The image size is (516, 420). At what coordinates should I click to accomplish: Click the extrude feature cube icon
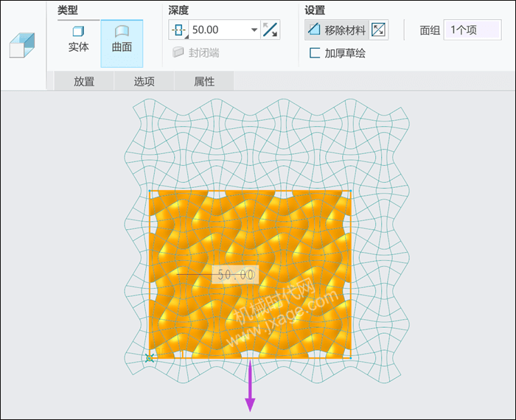pos(22,45)
